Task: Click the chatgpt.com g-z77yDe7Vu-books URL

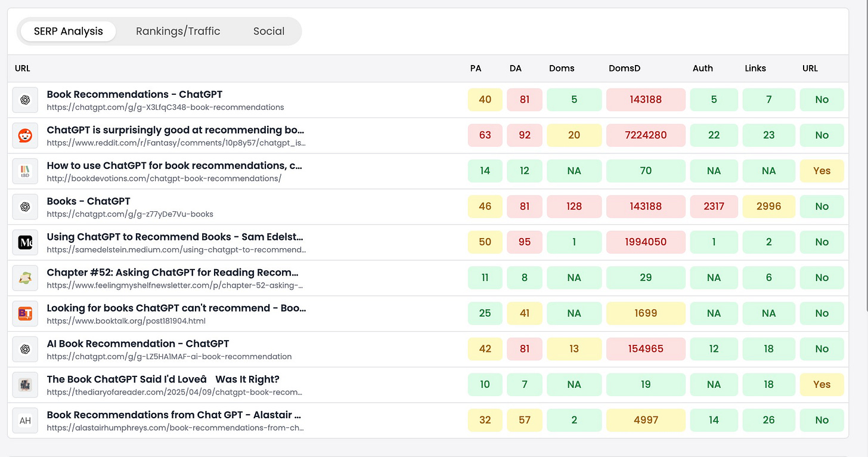Action: coord(130,214)
